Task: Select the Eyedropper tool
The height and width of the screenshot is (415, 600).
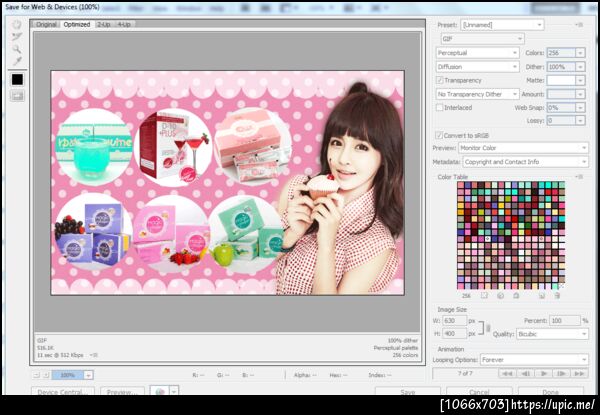Action: [17, 61]
